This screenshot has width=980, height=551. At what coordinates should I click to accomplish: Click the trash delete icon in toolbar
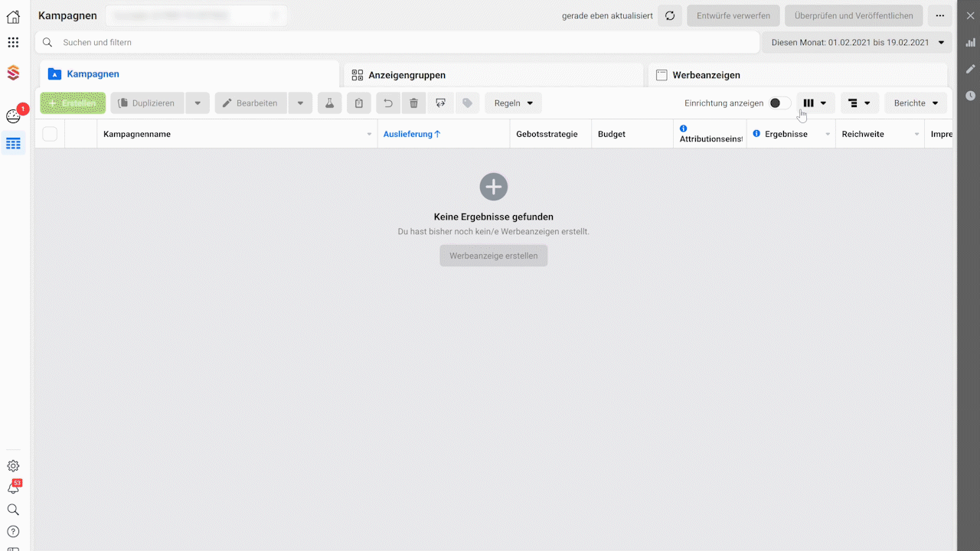pos(413,103)
